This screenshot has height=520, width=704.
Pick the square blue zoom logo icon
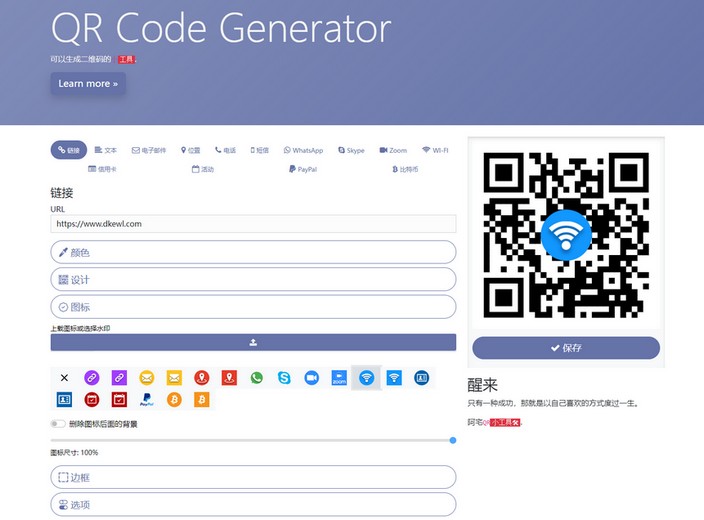(x=339, y=378)
